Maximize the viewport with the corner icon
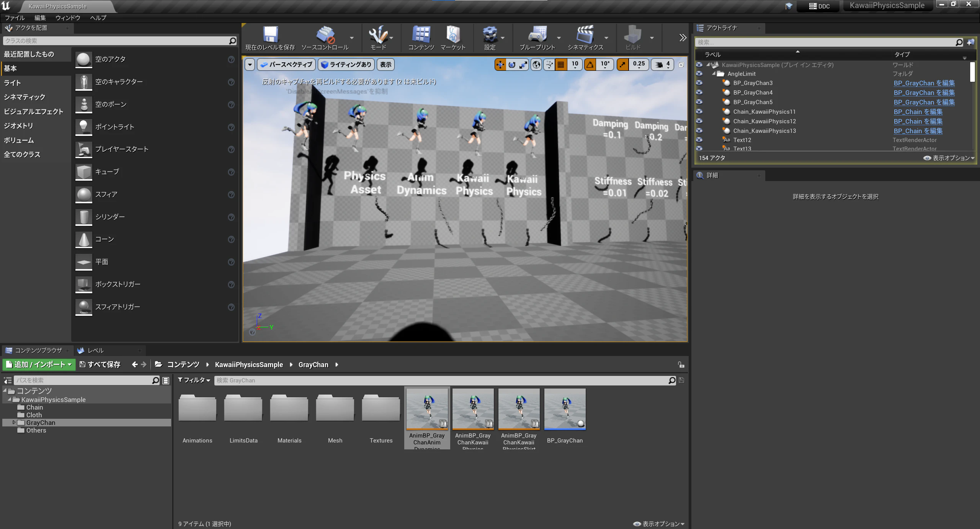The height and width of the screenshot is (529, 980). point(681,65)
